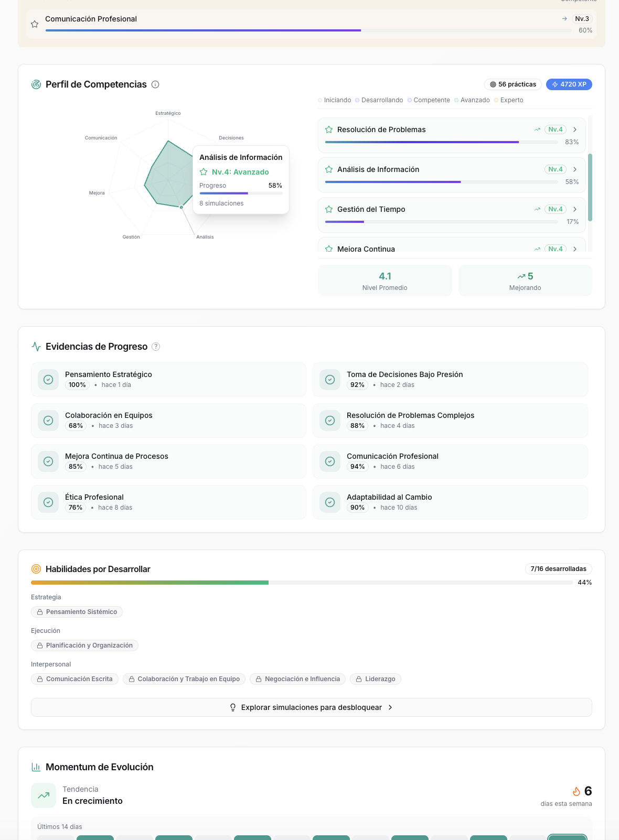
Task: Click the target icon beside Habilidades por Desarrollar
Action: click(x=36, y=569)
